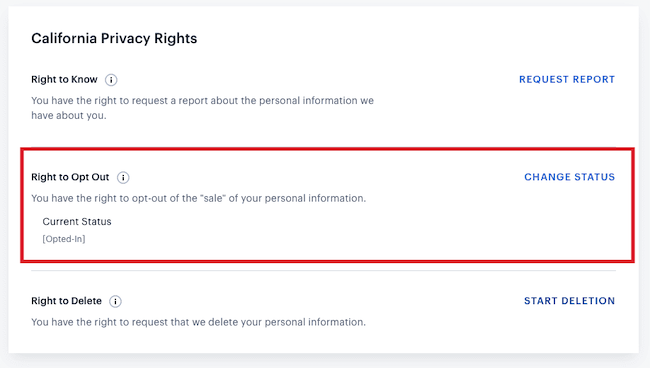Select the Right to Opt Out heading

70,177
